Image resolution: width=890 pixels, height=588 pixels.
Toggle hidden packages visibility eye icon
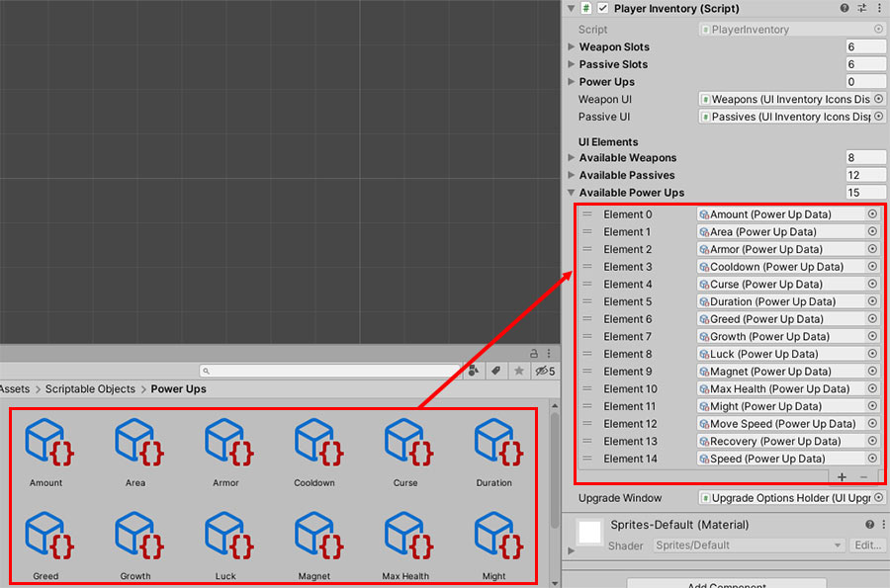point(544,372)
